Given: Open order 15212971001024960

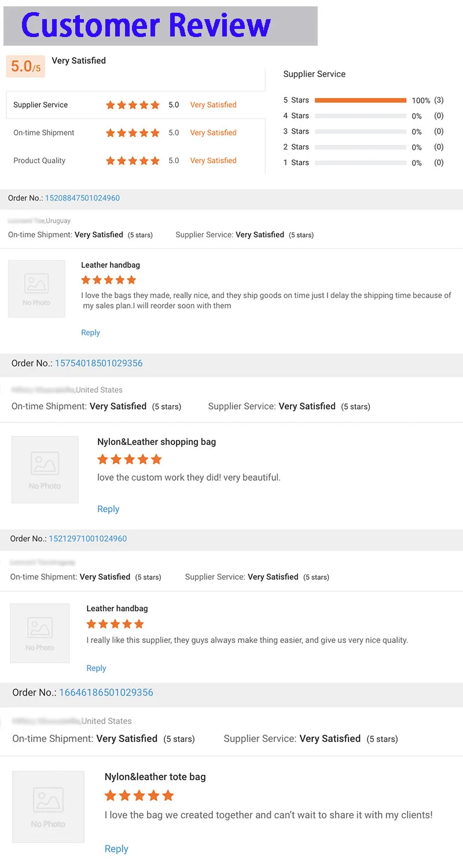Looking at the screenshot, I should tap(87, 538).
